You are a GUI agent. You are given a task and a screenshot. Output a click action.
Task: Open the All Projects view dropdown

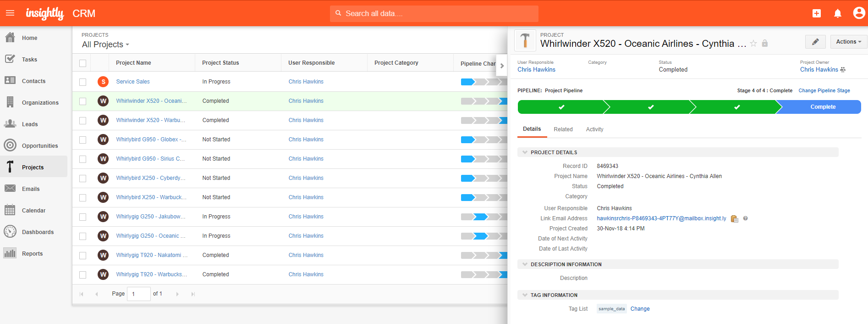tap(105, 45)
